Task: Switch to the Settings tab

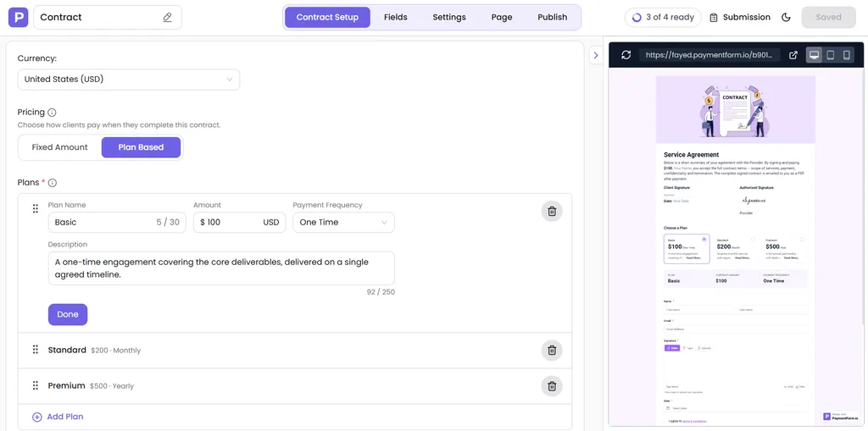Action: (x=449, y=17)
